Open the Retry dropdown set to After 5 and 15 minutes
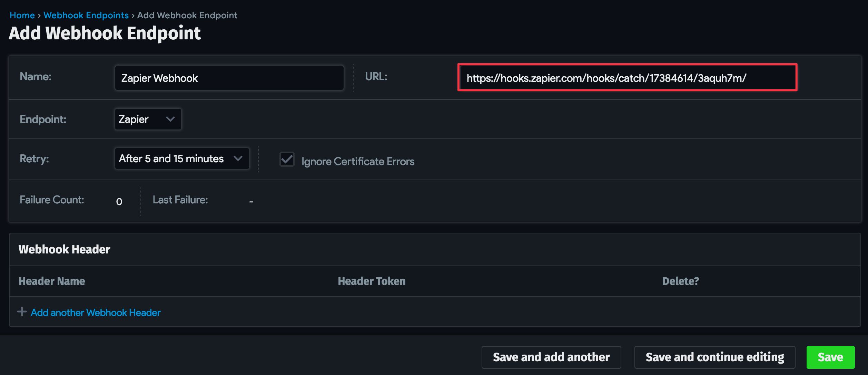868x375 pixels. [182, 158]
